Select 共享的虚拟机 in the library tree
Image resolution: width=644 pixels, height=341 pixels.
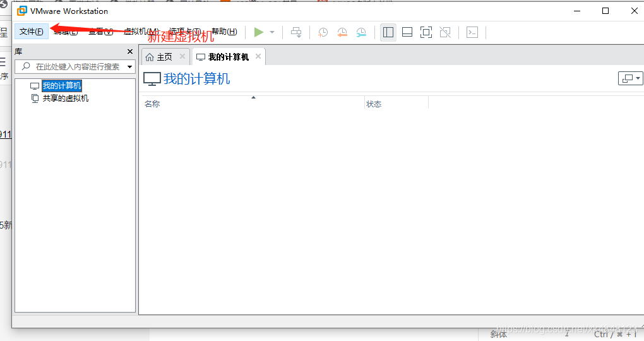(66, 98)
